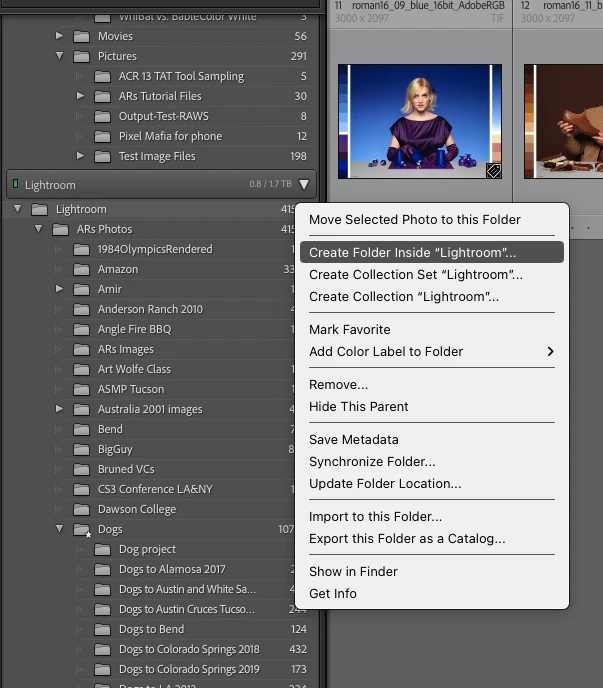Expand ARs Tutorial Files folder triangle
This screenshot has width=603, height=688.
coord(80,95)
